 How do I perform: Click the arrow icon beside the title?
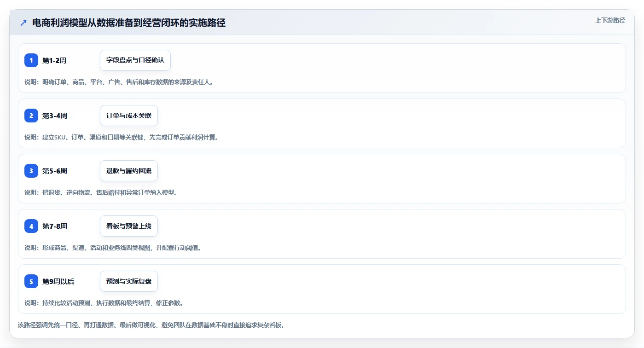pyautogui.click(x=23, y=23)
